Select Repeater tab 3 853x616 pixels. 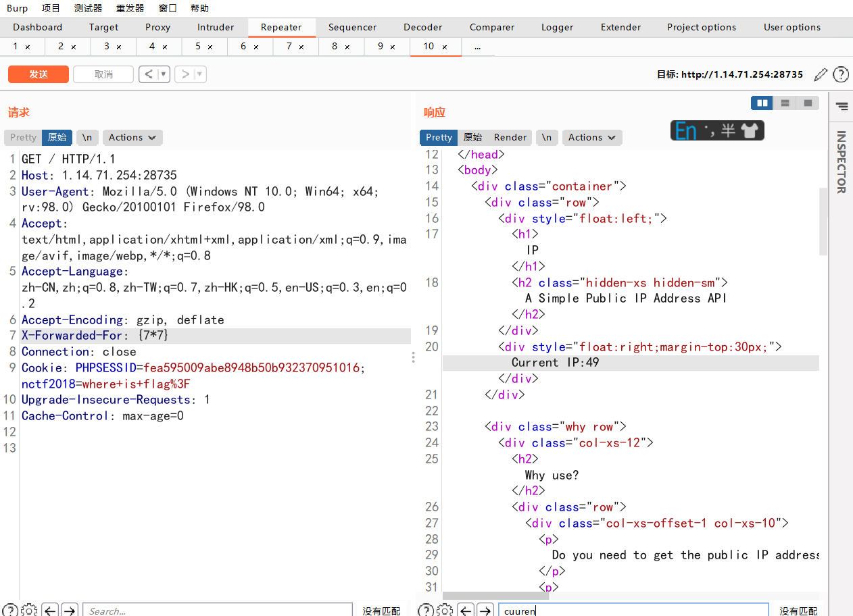point(113,47)
